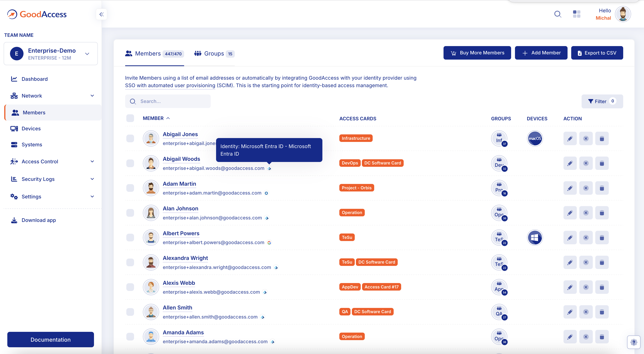Image resolution: width=644 pixels, height=354 pixels.
Task: Click the trash icon for Adam Martin
Action: [602, 188]
